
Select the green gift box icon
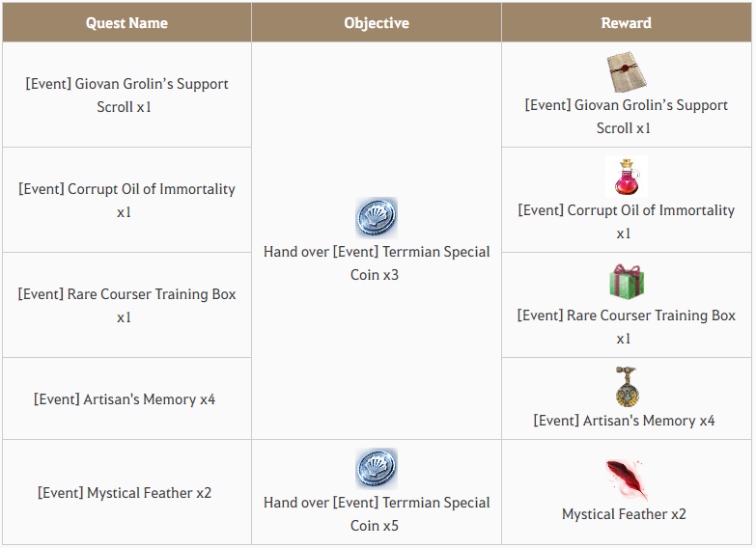pos(627,282)
